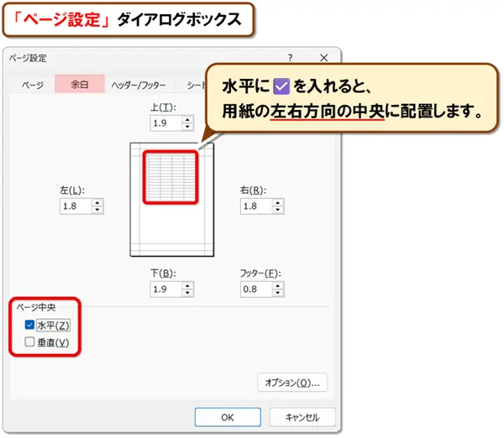
Task: Click the 上(T) margin input field
Action: [166, 123]
